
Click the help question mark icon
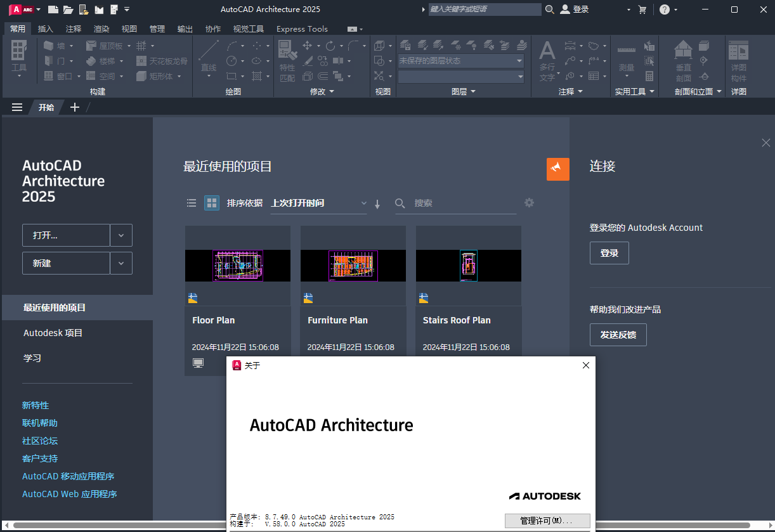[x=664, y=10]
